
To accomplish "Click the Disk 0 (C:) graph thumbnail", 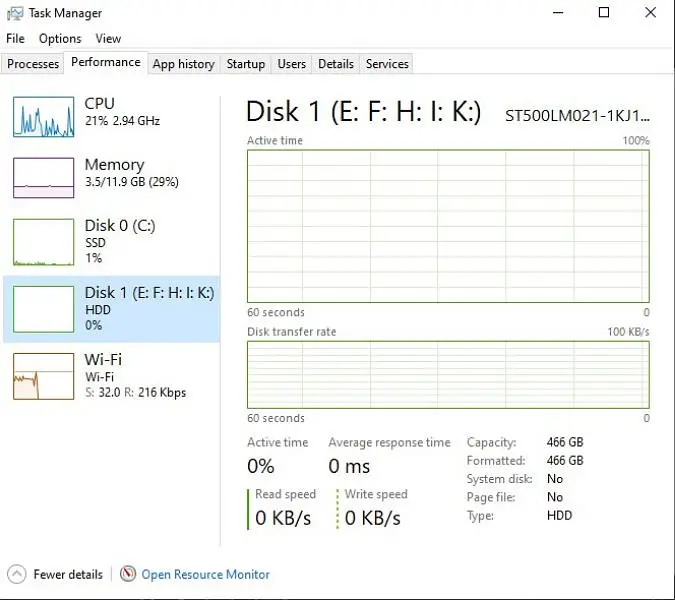I will (x=43, y=242).
